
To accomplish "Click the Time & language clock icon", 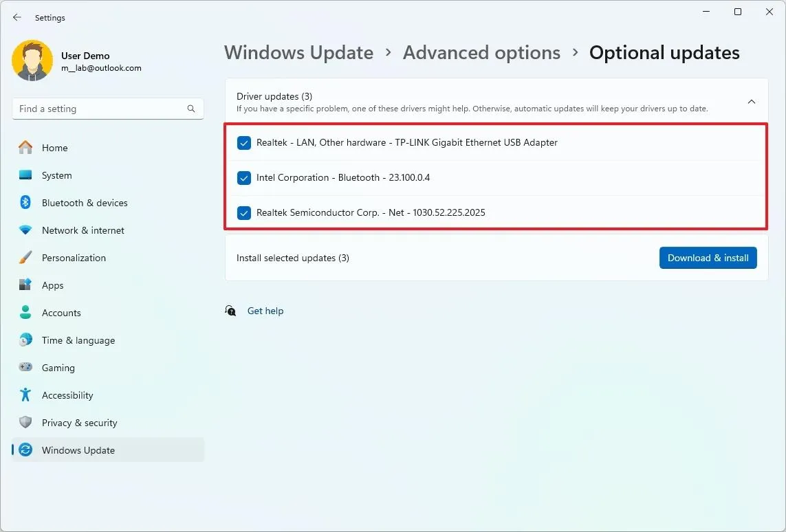I will pos(25,340).
